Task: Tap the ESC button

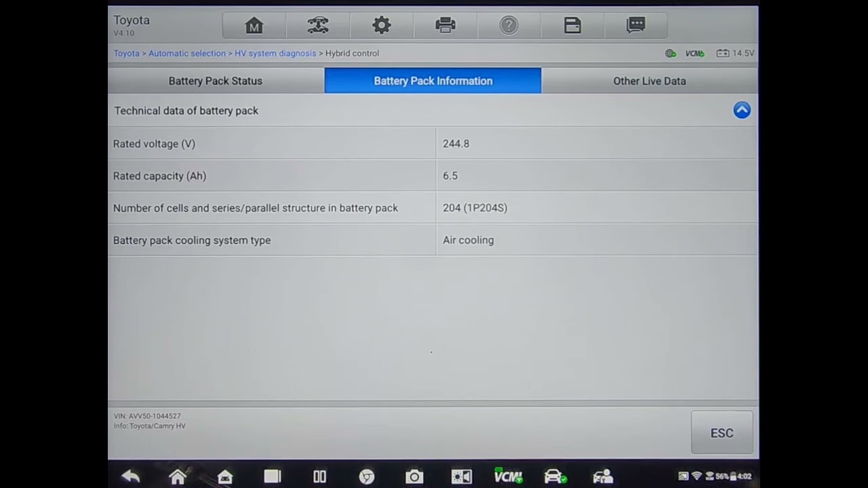Action: (722, 432)
